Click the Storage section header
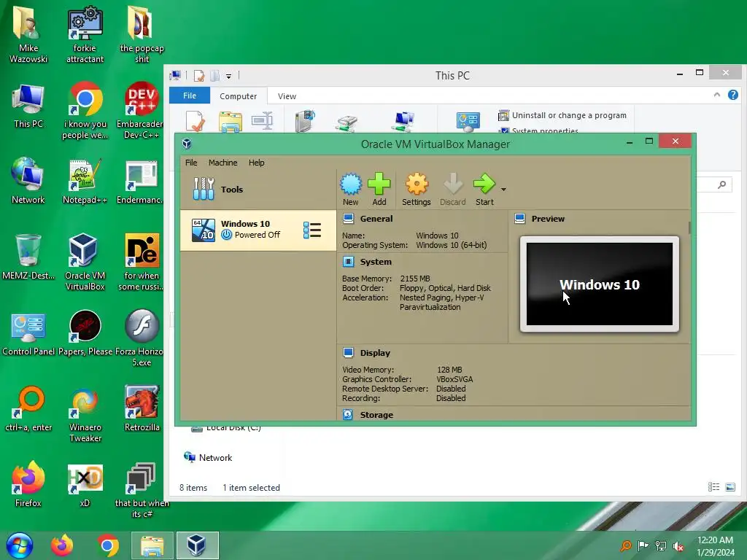 (x=376, y=415)
